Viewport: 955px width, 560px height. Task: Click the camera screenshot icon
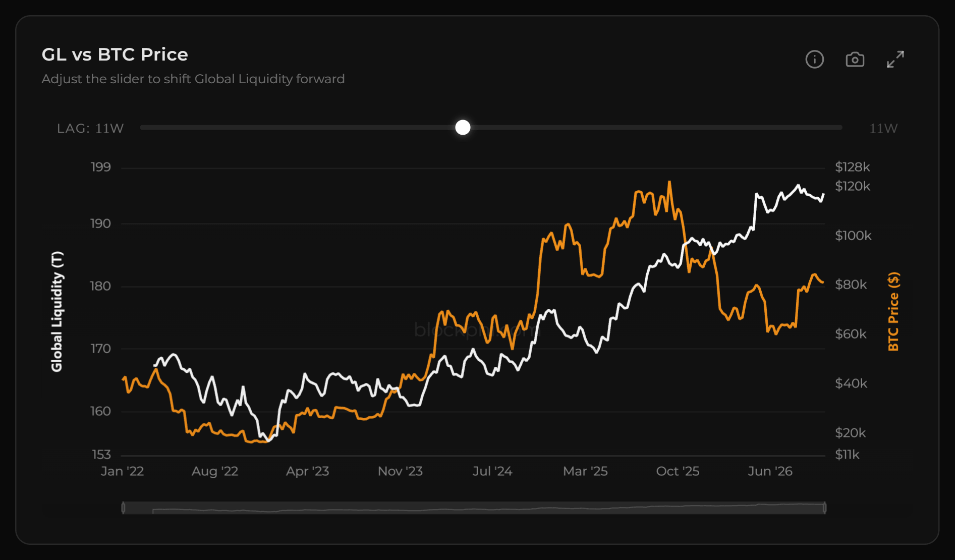[x=855, y=60]
